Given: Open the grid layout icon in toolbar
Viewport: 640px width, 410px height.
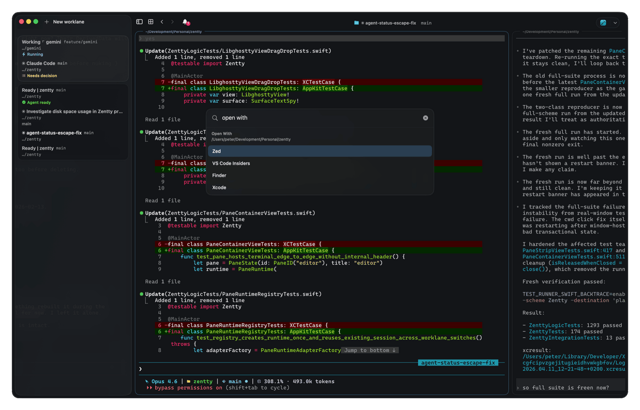Looking at the screenshot, I should pyautogui.click(x=151, y=22).
